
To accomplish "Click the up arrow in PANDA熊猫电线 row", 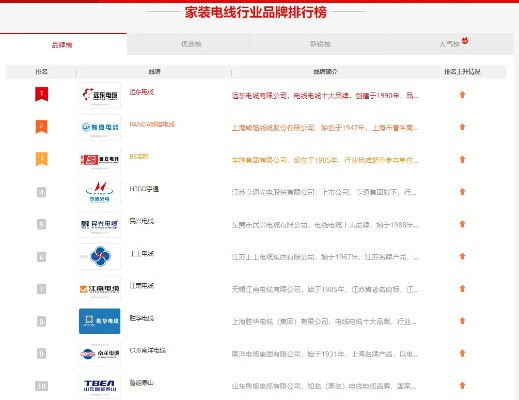I will [x=462, y=127].
